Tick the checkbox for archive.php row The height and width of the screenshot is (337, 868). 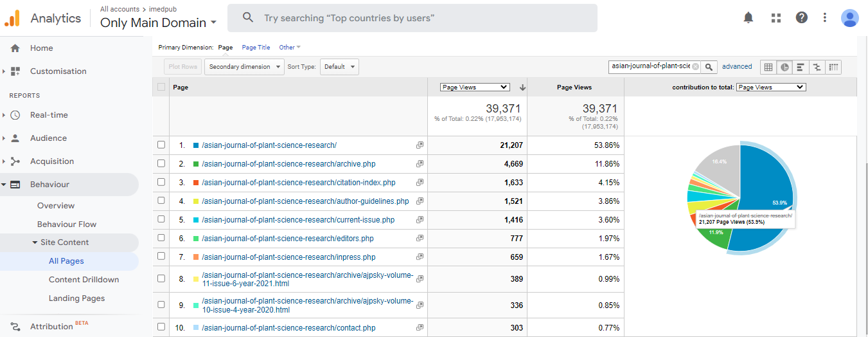coord(161,164)
